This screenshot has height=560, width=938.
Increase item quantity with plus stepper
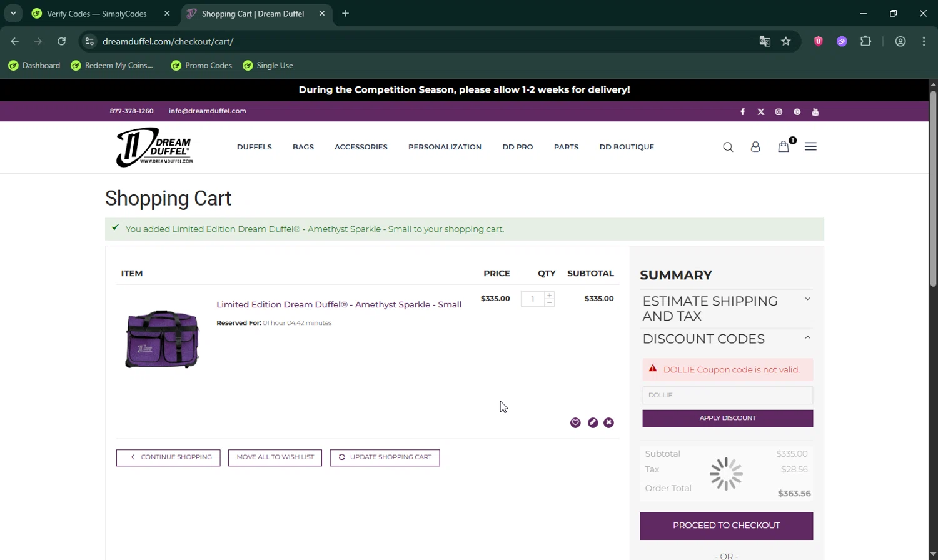(x=549, y=296)
